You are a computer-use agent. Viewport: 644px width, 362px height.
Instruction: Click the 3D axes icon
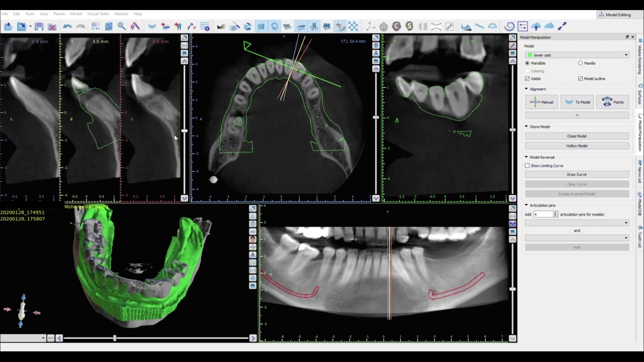(370, 26)
